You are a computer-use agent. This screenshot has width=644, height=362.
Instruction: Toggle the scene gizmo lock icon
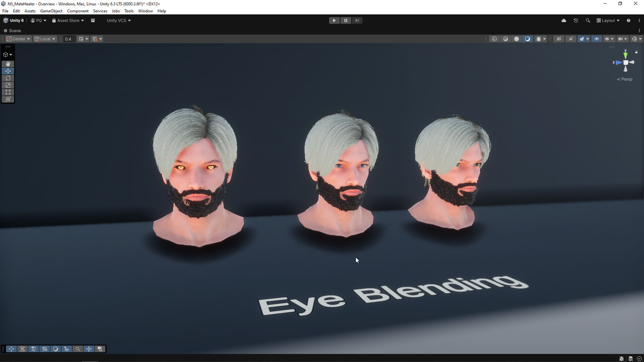coord(636,51)
